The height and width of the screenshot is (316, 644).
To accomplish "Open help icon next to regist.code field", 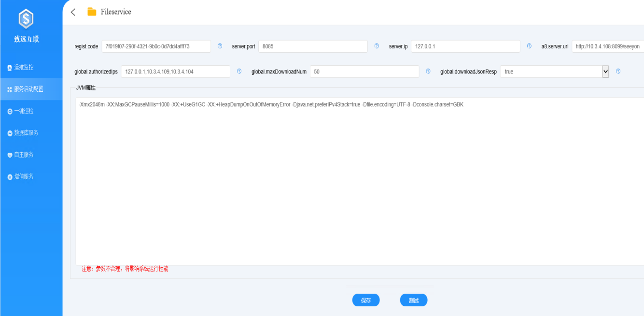I will (220, 46).
